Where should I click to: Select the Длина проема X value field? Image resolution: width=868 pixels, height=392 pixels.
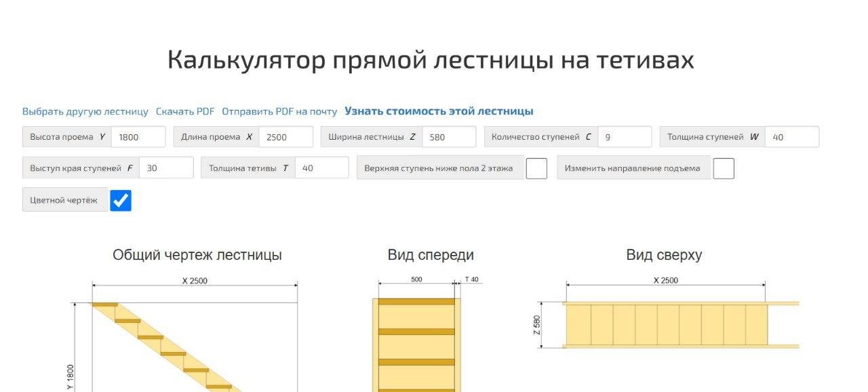pos(285,136)
